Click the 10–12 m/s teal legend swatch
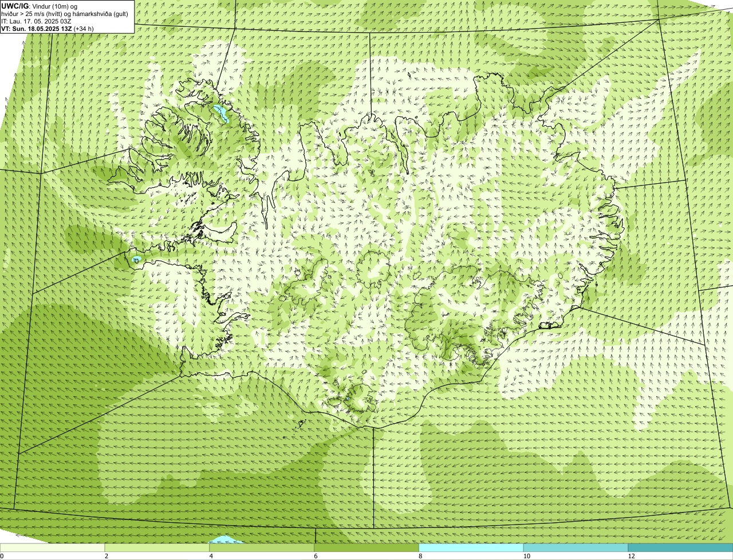This screenshot has height=560, width=733. [x=576, y=547]
